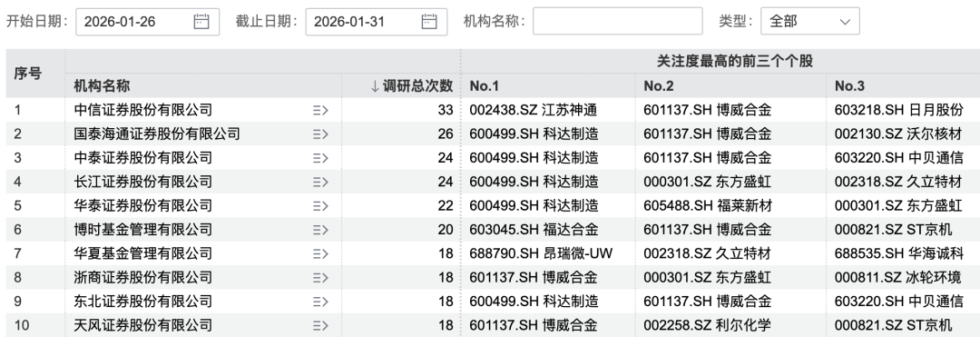Image resolution: width=980 pixels, height=337 pixels.
Task: Click detail list icon for 中信证券股份有限公司
Action: [320, 111]
